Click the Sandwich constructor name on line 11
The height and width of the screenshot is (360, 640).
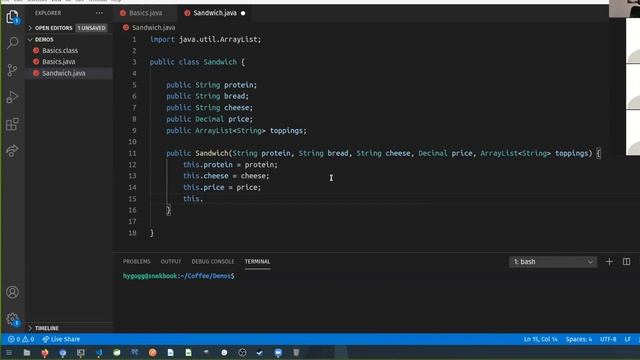pos(211,153)
